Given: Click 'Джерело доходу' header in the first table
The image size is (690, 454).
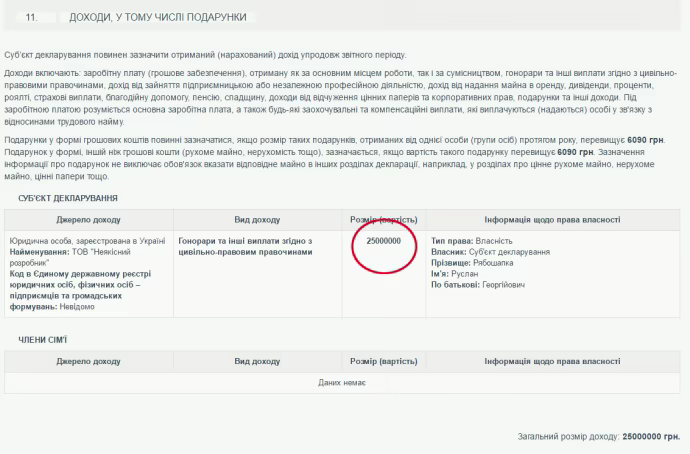Looking at the screenshot, I should tap(88, 219).
